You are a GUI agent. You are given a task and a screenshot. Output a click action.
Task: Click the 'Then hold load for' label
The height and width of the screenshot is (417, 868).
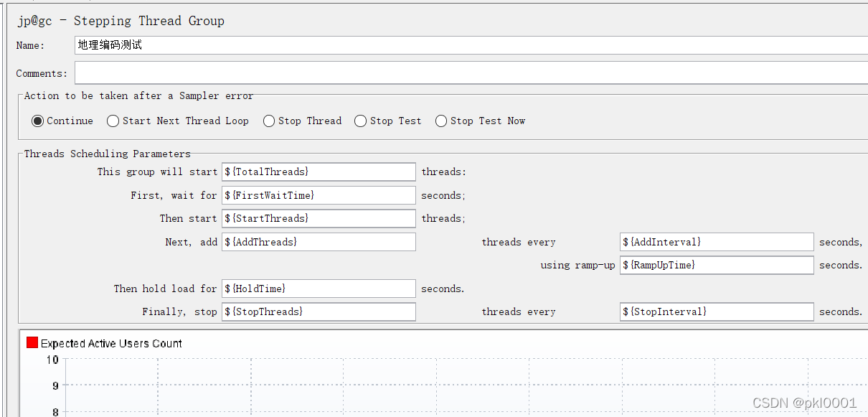coord(165,289)
